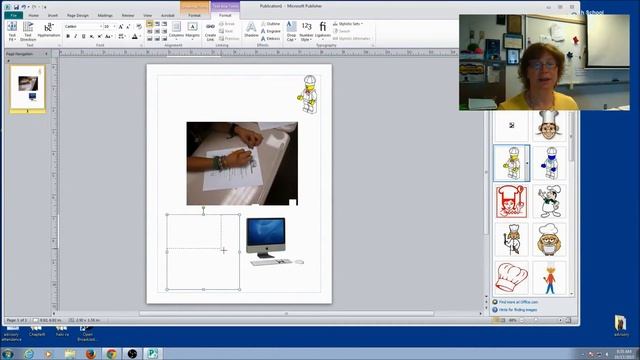This screenshot has width=640, height=360.
Task: Apply the Shadow text effect
Action: (x=251, y=30)
